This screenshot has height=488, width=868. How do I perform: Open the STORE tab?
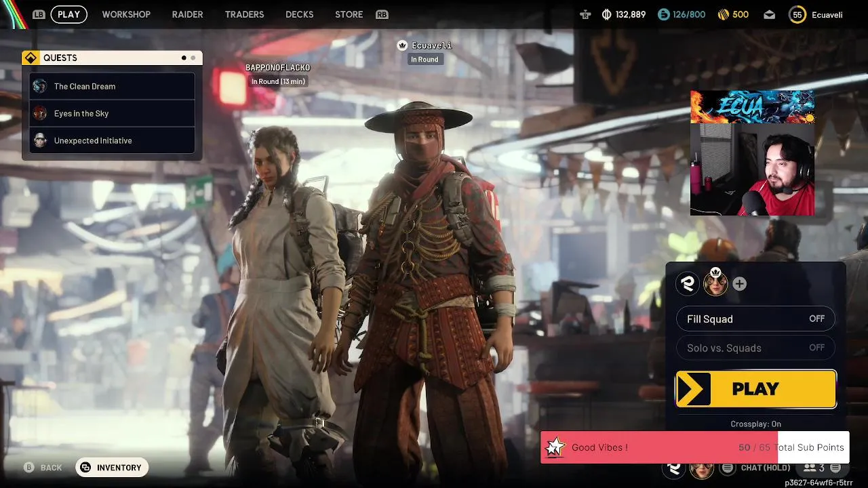[349, 14]
